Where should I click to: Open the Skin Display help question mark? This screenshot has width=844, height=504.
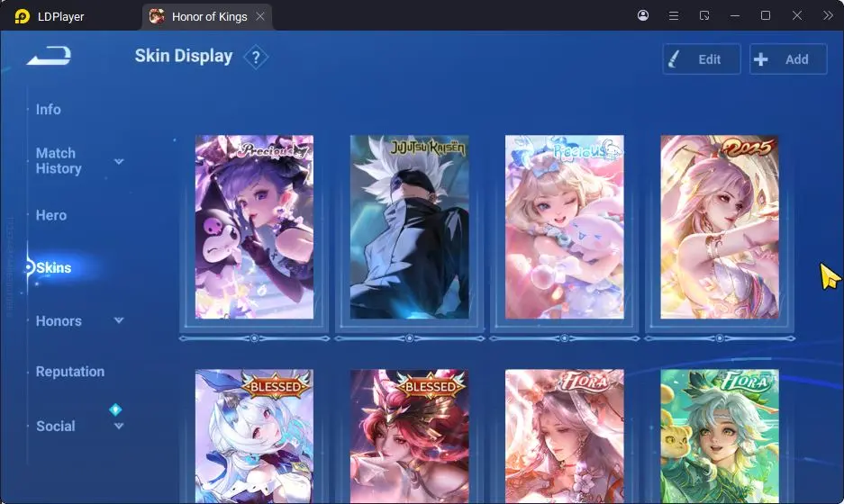pos(256,57)
